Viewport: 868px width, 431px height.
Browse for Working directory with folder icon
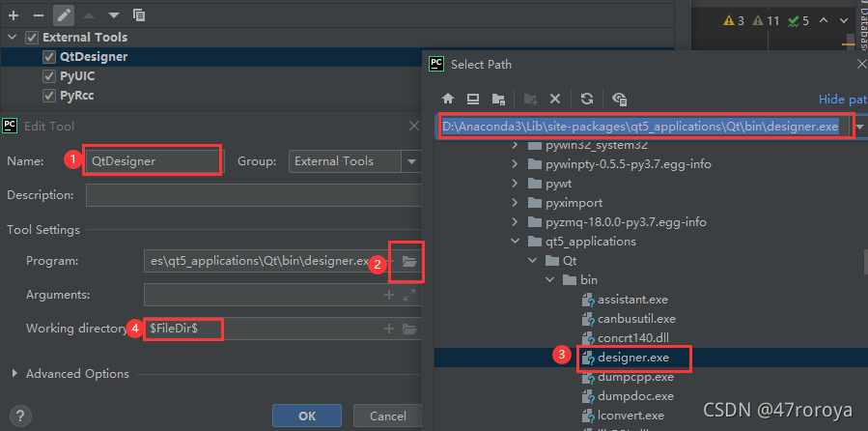(x=409, y=330)
